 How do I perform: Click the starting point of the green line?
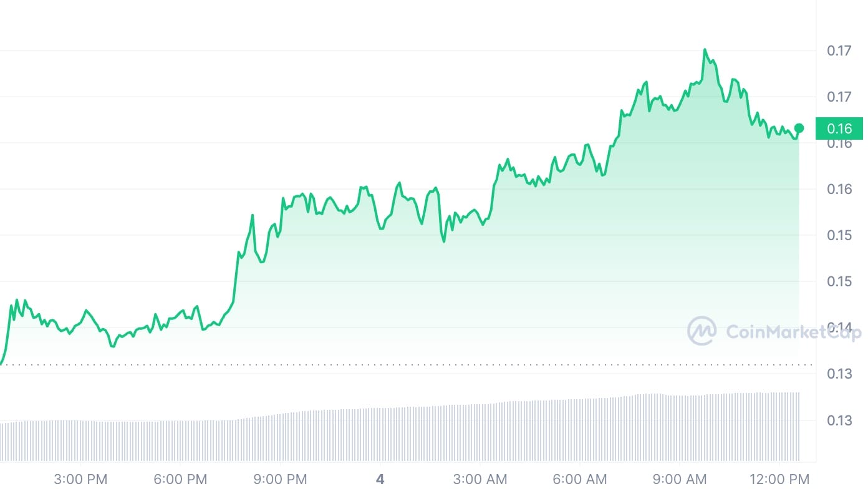coord(1,363)
